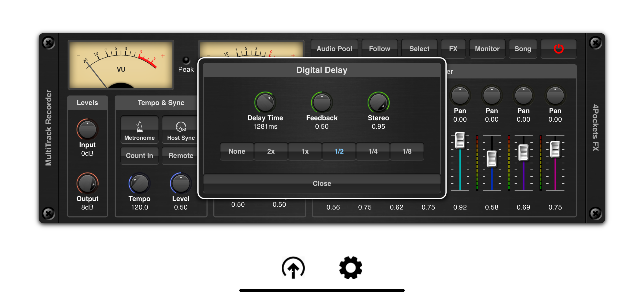
Task: Click the Delay Time knob
Action: coord(265,103)
